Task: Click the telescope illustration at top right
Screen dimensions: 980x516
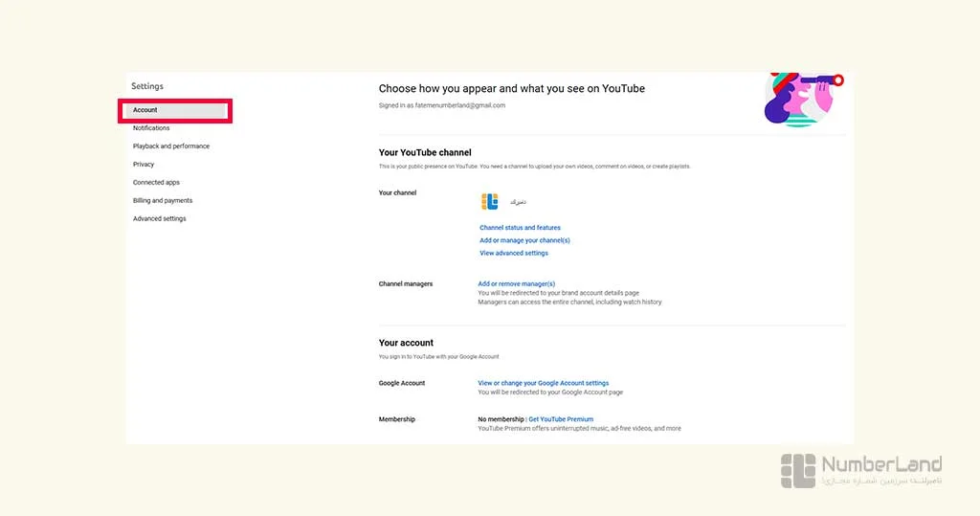Action: pyautogui.click(x=804, y=100)
